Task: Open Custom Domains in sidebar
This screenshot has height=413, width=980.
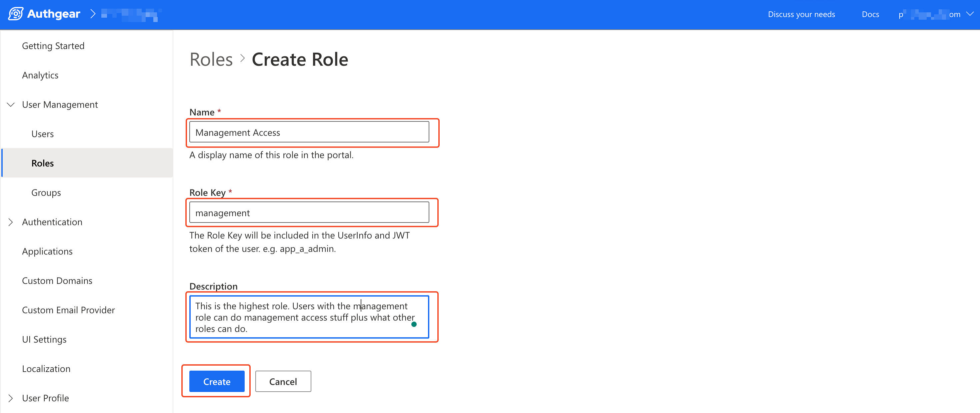Action: (x=57, y=281)
